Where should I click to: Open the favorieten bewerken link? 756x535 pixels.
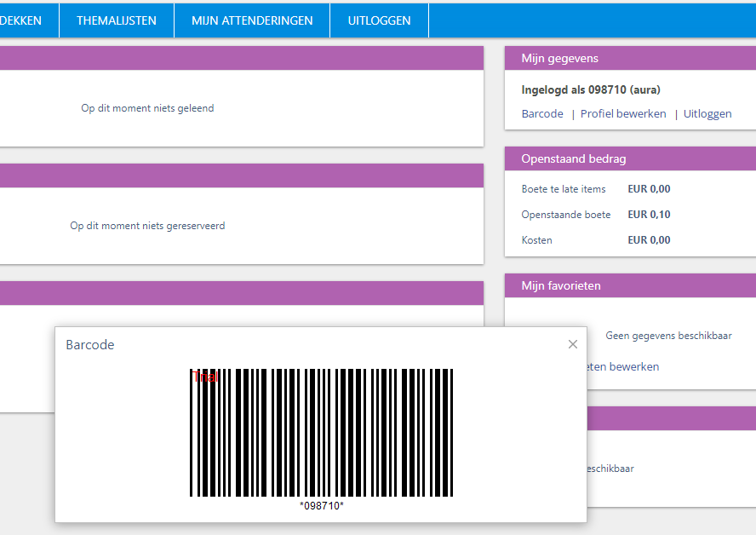point(623,366)
